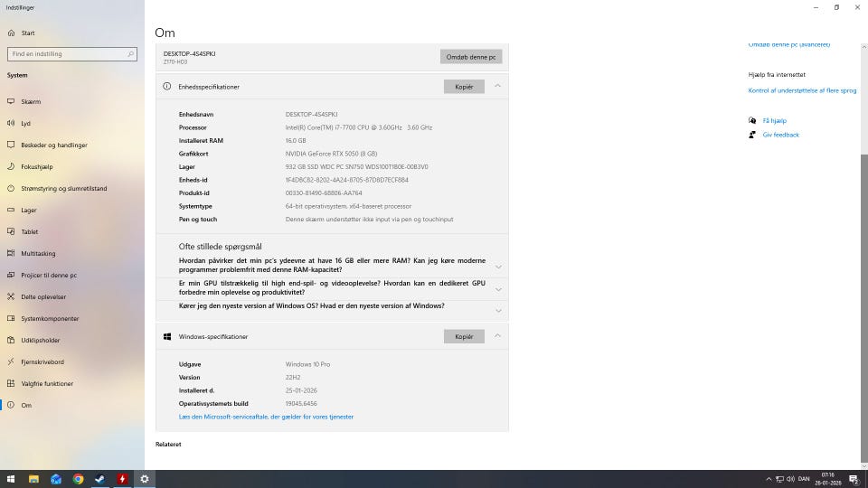Select the Om info icon in sidebar
The height and width of the screenshot is (488, 868).
click(x=11, y=406)
